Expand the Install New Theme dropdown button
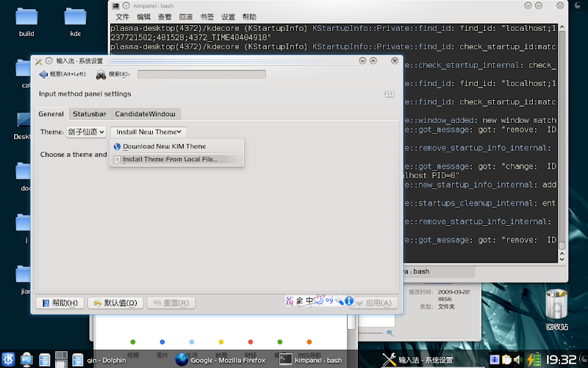 148,132
